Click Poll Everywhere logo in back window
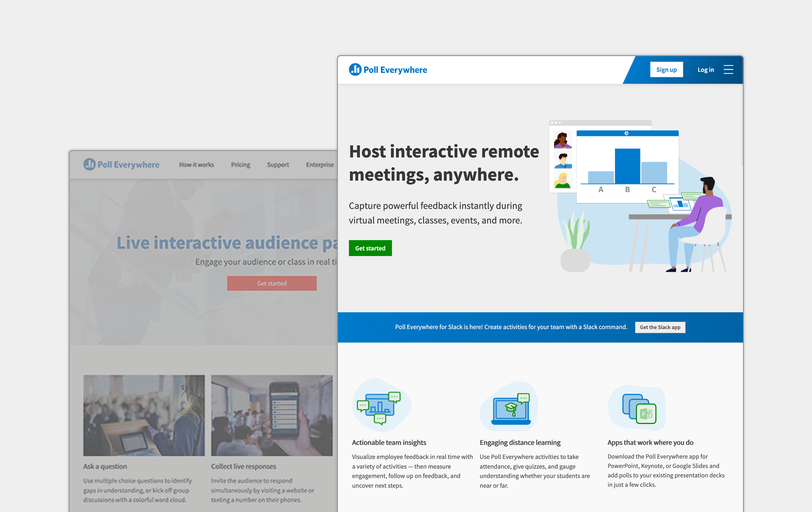Screen dimensions: 812x512 click(x=121, y=164)
